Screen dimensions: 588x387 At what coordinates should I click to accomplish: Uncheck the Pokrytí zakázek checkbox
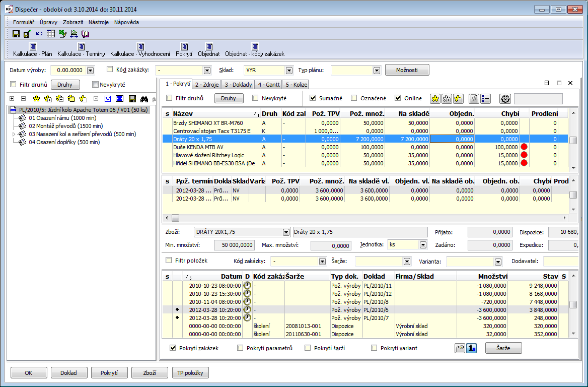click(x=173, y=348)
